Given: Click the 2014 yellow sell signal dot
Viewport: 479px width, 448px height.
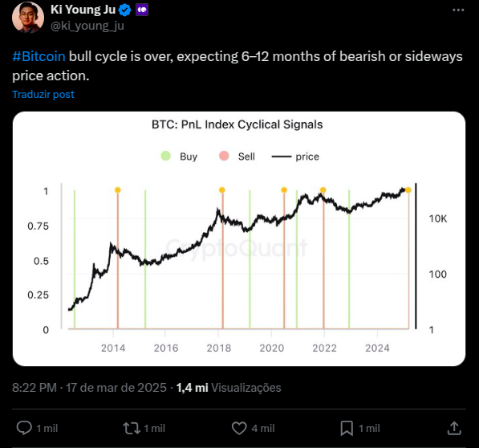Looking at the screenshot, I should (x=118, y=190).
